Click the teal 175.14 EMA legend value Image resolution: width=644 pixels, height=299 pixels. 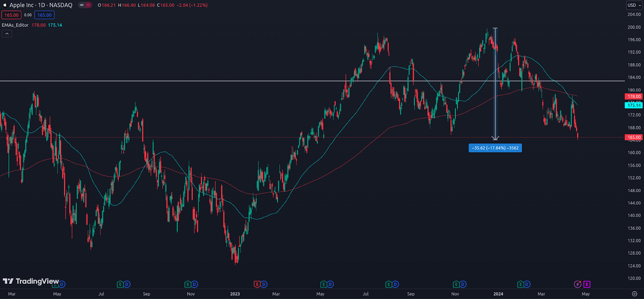coord(55,25)
